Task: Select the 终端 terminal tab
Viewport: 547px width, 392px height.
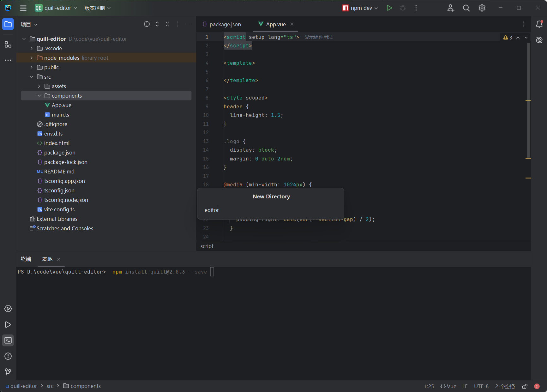Action: coord(26,259)
